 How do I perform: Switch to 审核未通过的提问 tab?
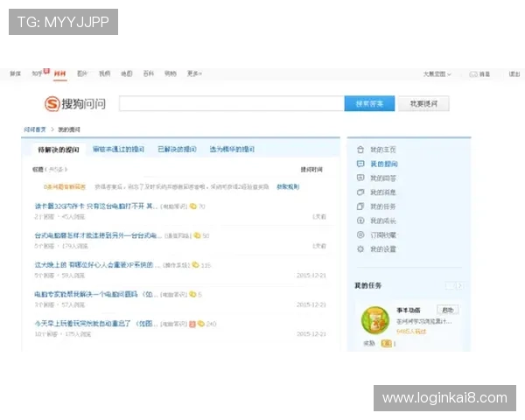[x=118, y=149]
